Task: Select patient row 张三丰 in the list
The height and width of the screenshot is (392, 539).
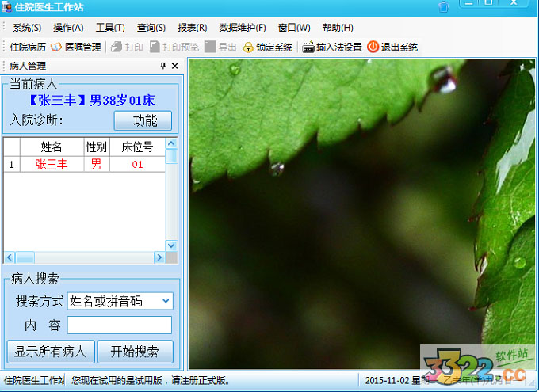Action: pos(52,165)
